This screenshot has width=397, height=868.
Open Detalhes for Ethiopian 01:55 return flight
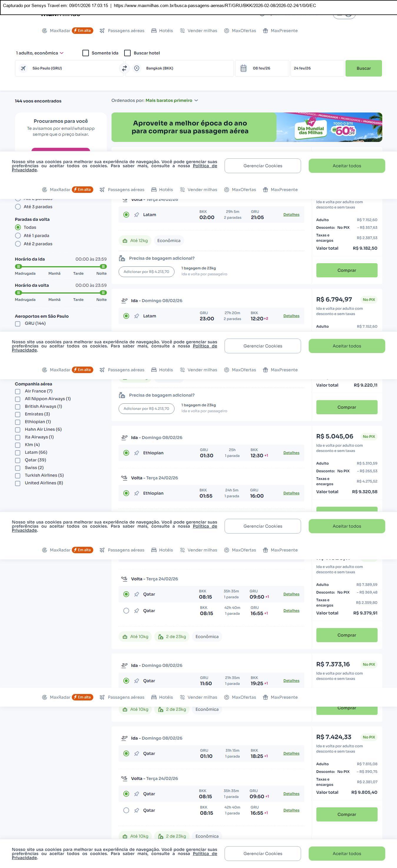(x=291, y=493)
